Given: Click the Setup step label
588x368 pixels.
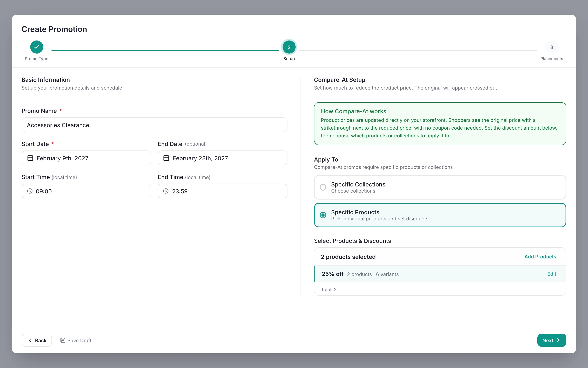Looking at the screenshot, I should pos(289,59).
